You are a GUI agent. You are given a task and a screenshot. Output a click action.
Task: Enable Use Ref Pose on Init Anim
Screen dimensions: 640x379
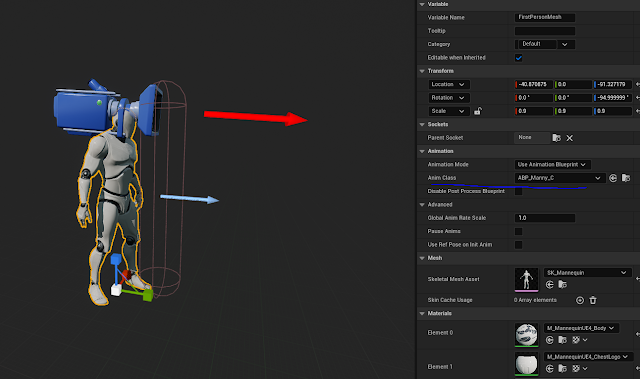518,245
